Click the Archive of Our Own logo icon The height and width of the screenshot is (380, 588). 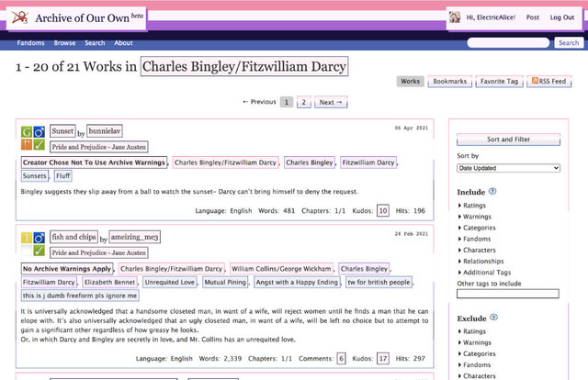[x=20, y=17]
